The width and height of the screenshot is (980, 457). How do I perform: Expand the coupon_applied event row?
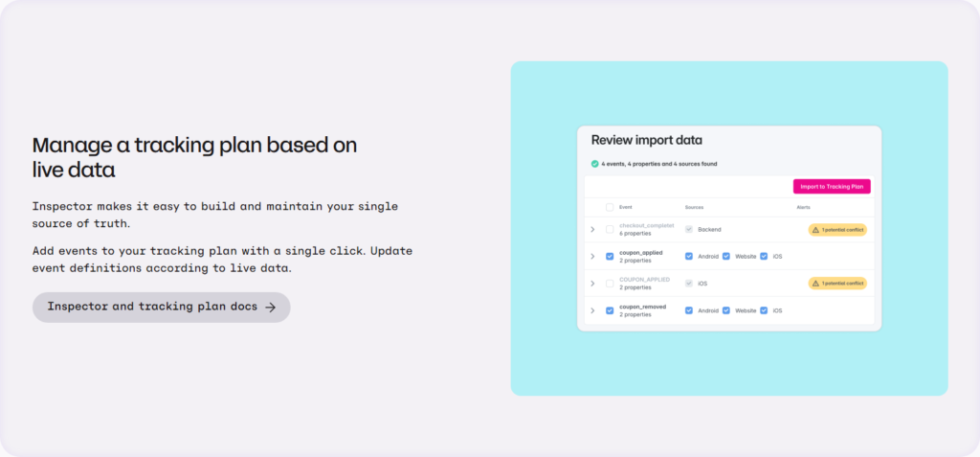[x=592, y=257]
